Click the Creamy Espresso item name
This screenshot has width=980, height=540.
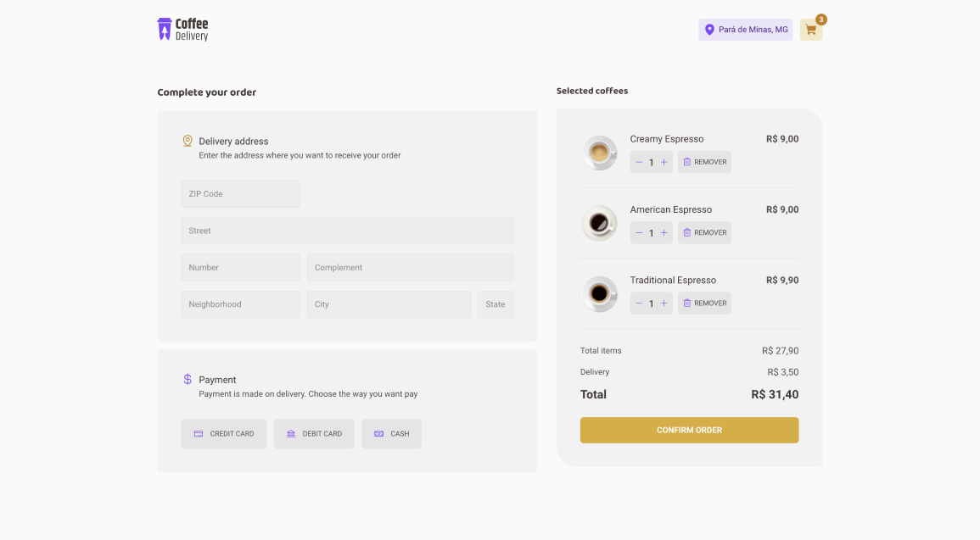pos(667,139)
